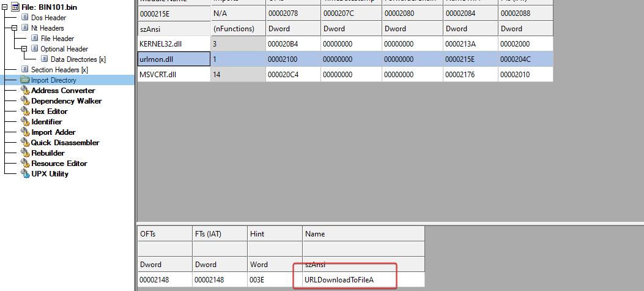Open the Import Adder tool

(x=53, y=132)
